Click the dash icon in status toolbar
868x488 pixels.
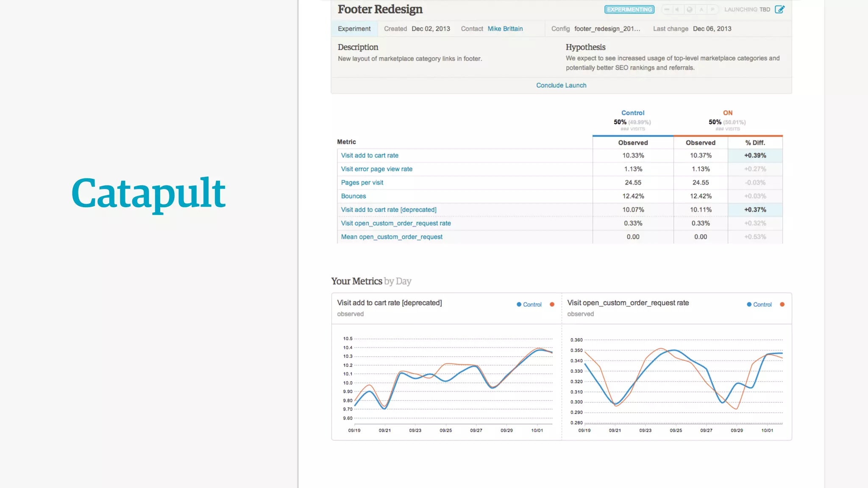(667, 9)
